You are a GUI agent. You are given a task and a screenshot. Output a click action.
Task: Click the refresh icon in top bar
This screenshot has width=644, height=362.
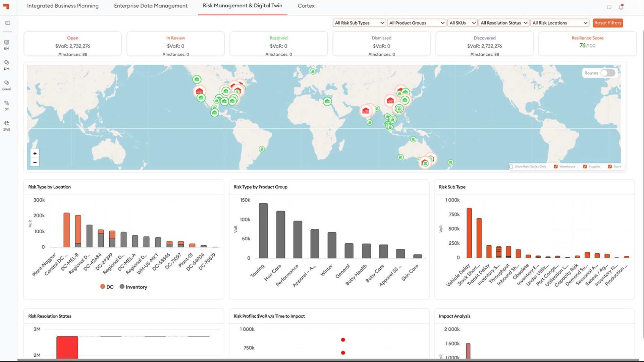[x=609, y=7]
